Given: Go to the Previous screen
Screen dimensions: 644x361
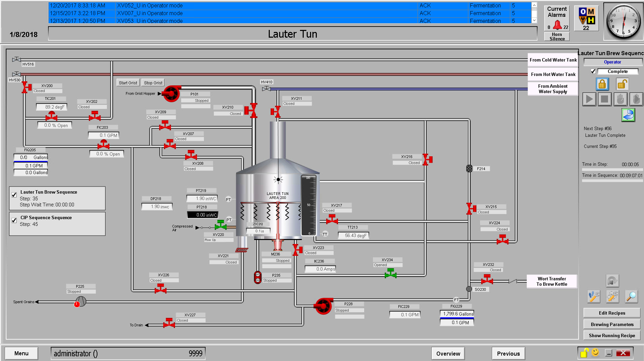Looking at the screenshot, I should [508, 354].
